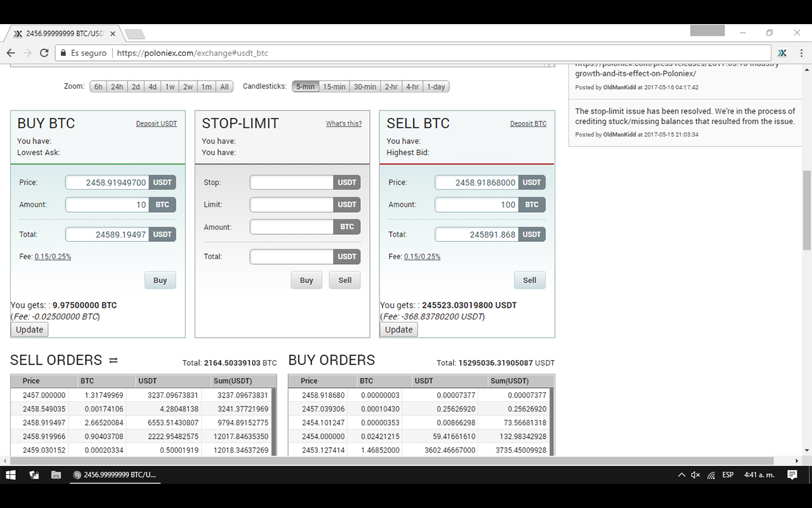Select the 4d zoom option
The width and height of the screenshot is (812, 508).
(x=153, y=86)
